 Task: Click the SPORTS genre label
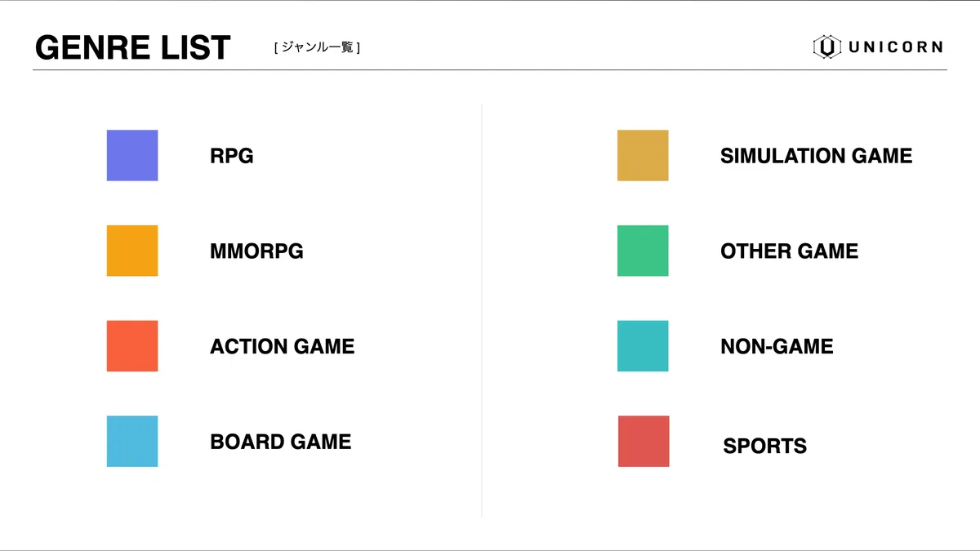coord(765,447)
